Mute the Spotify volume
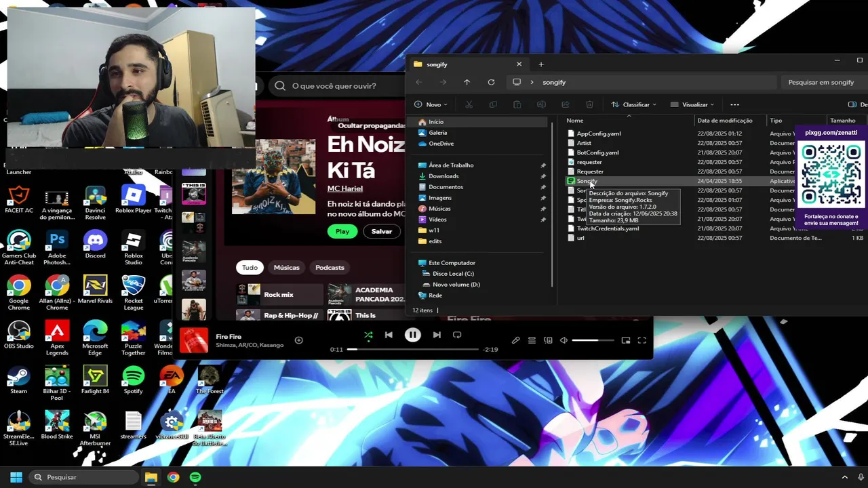Viewport: 868px width, 488px height. [x=564, y=340]
